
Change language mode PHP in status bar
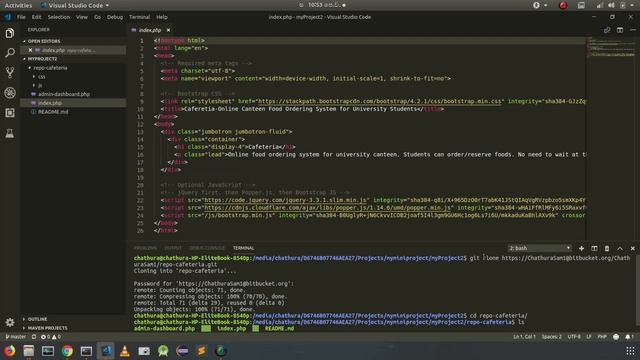coord(602,337)
